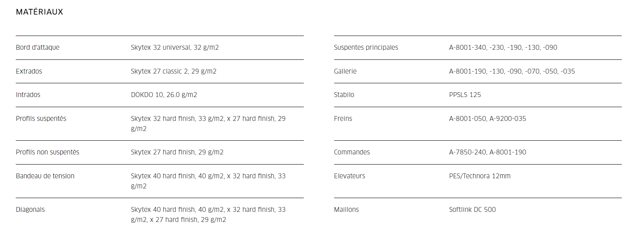Click the "DOKDO 10, 26.0 g/m2" value

[x=164, y=95]
